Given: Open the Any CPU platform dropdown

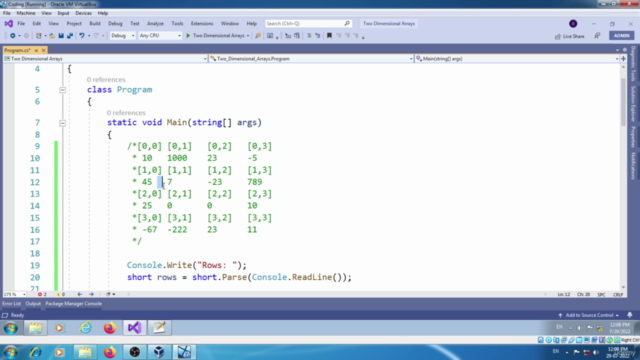Looking at the screenshot, I should [160, 36].
